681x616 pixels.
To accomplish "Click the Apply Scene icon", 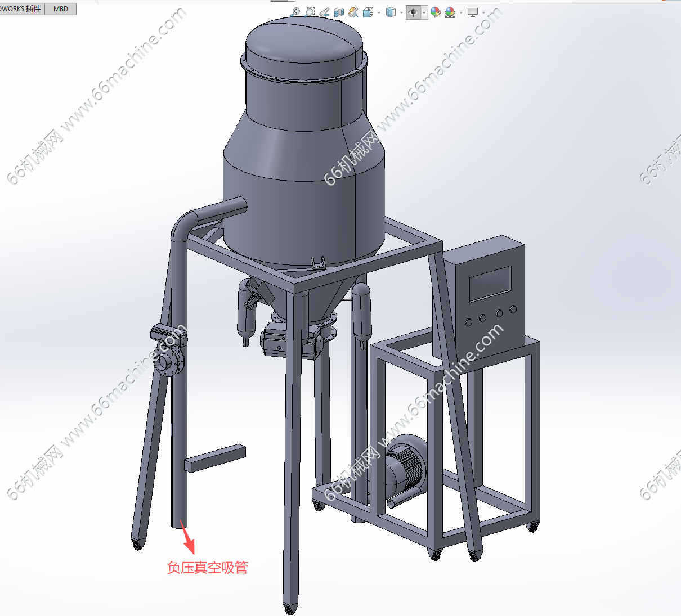I will coord(450,12).
